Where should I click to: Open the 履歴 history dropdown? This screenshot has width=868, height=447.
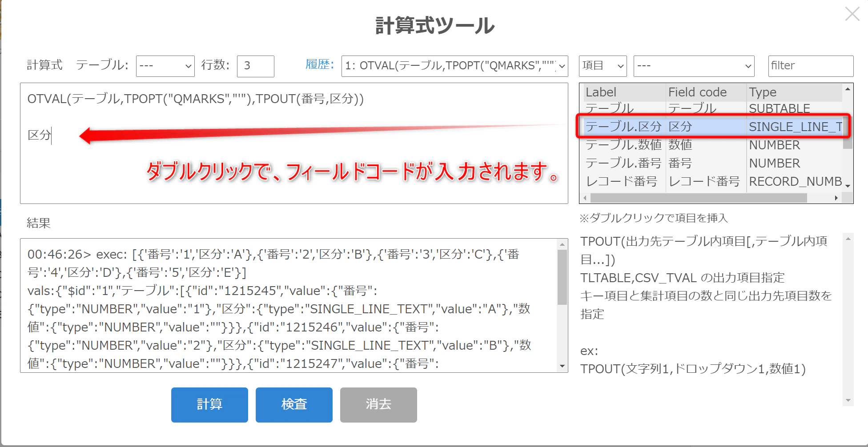pos(455,66)
